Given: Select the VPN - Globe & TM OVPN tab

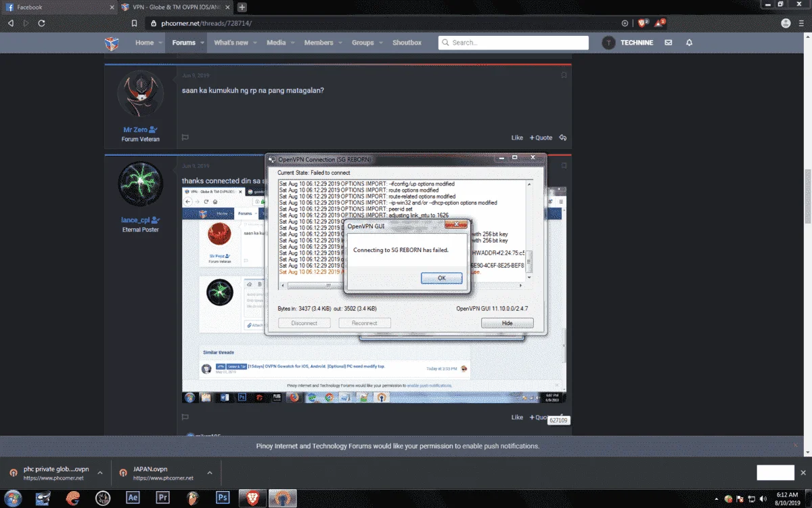Looking at the screenshot, I should click(176, 7).
